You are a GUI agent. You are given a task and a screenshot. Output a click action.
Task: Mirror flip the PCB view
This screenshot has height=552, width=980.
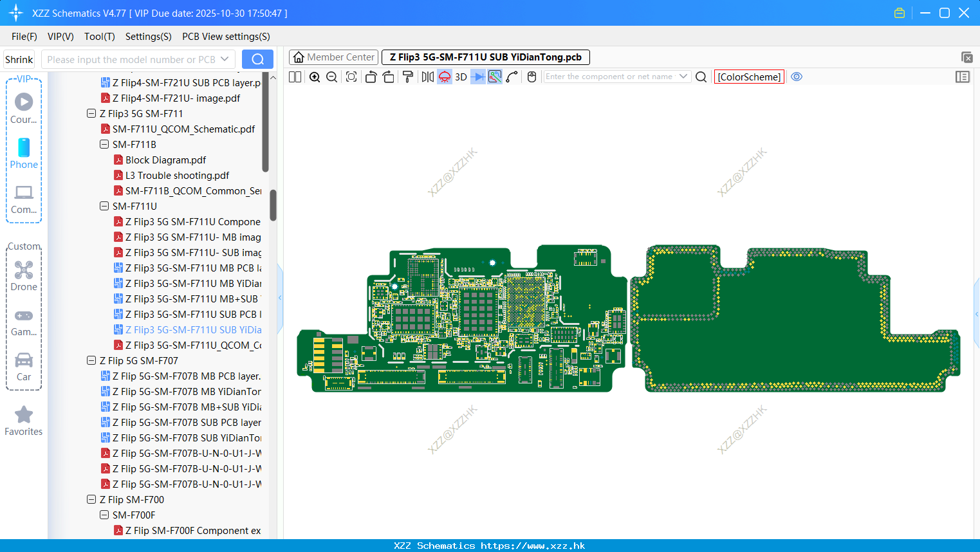(427, 77)
